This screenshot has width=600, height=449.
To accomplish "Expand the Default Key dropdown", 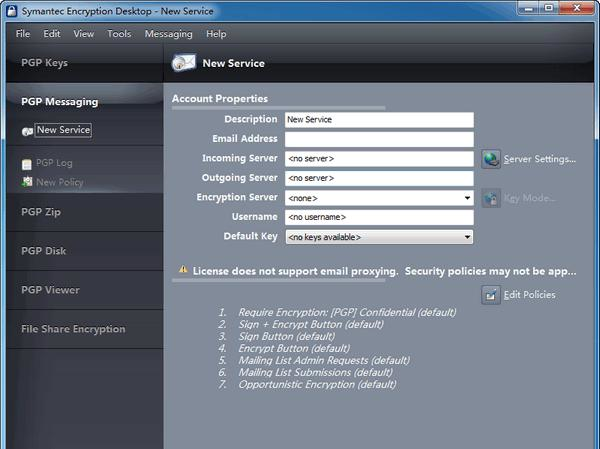I will click(467, 237).
